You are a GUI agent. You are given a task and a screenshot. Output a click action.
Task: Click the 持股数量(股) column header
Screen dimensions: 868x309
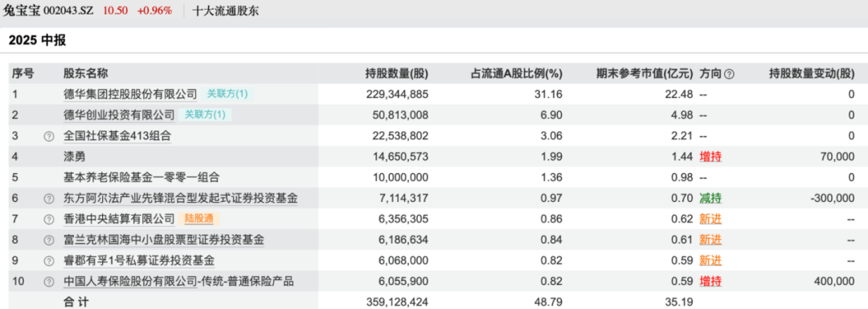click(x=396, y=74)
